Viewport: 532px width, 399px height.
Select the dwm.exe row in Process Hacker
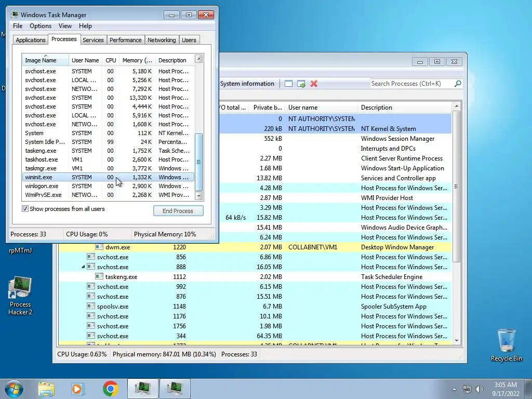click(255, 247)
